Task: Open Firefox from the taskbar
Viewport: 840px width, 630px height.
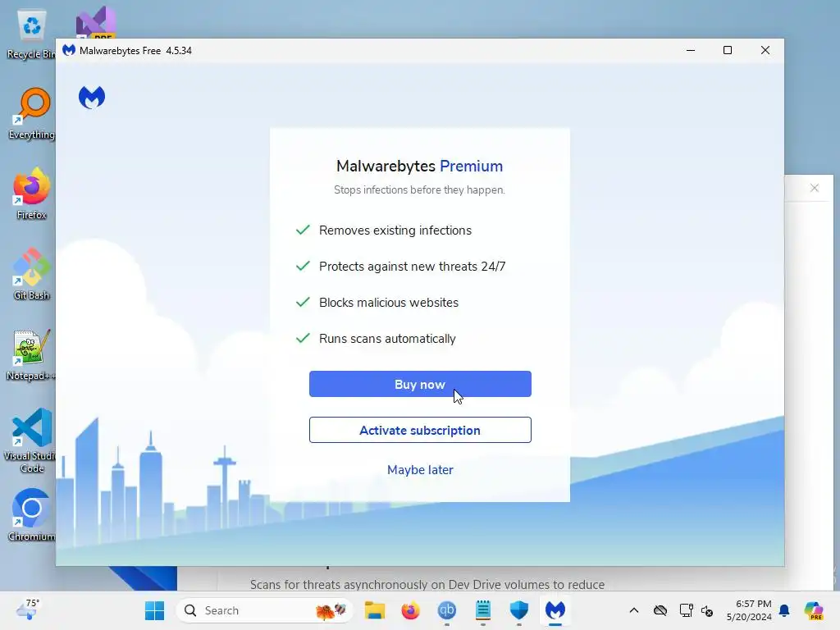Action: pyautogui.click(x=410, y=610)
